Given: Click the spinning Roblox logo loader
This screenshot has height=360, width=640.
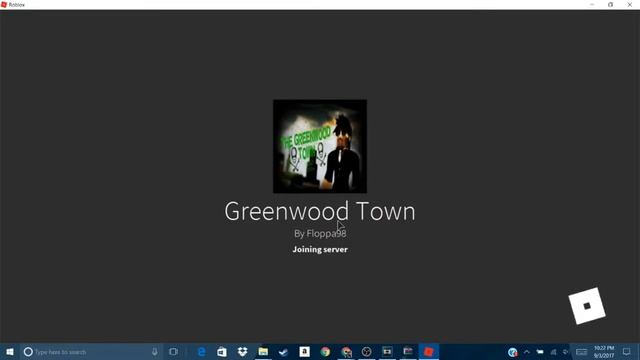Looking at the screenshot, I should (x=587, y=306).
